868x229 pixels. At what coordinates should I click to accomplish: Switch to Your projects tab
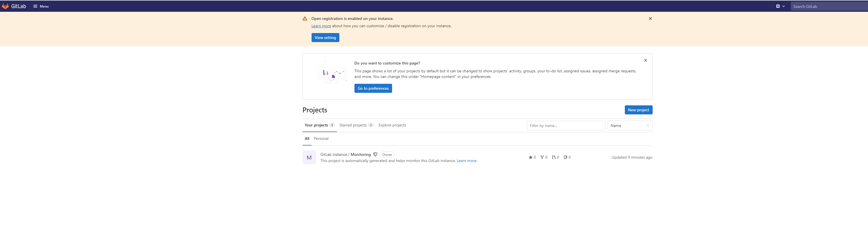pyautogui.click(x=319, y=125)
